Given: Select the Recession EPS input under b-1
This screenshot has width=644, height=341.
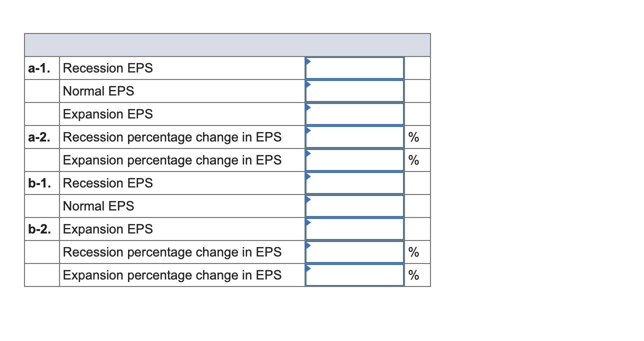Looking at the screenshot, I should (355, 183).
